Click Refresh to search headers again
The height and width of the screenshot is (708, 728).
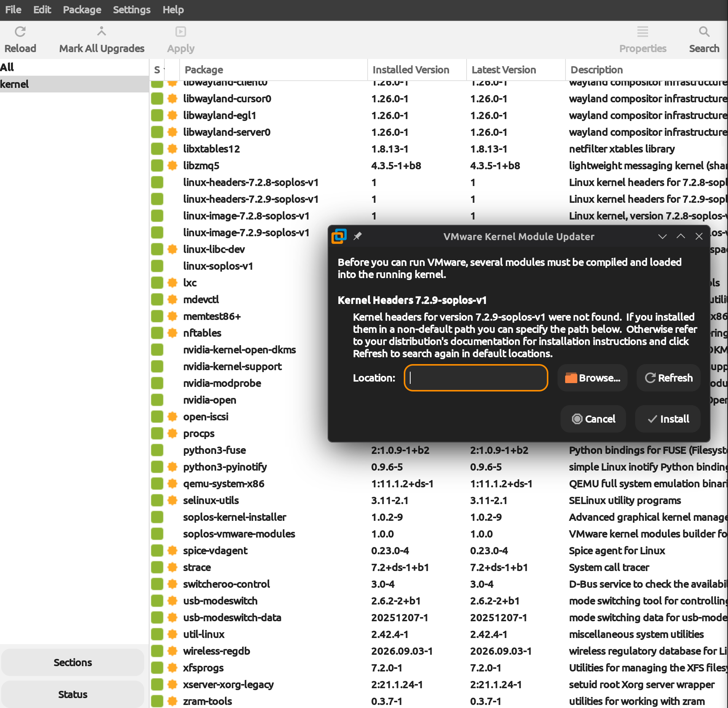[x=669, y=378]
